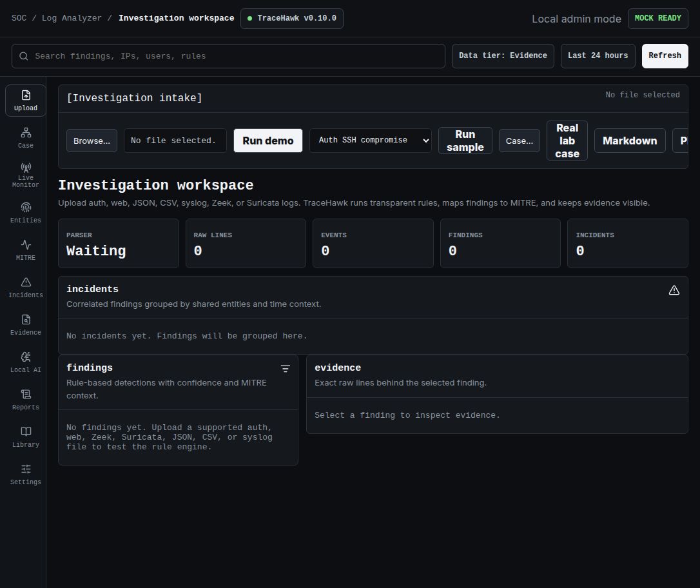700x588 pixels.
Task: Click the Browse... file button
Action: click(92, 141)
